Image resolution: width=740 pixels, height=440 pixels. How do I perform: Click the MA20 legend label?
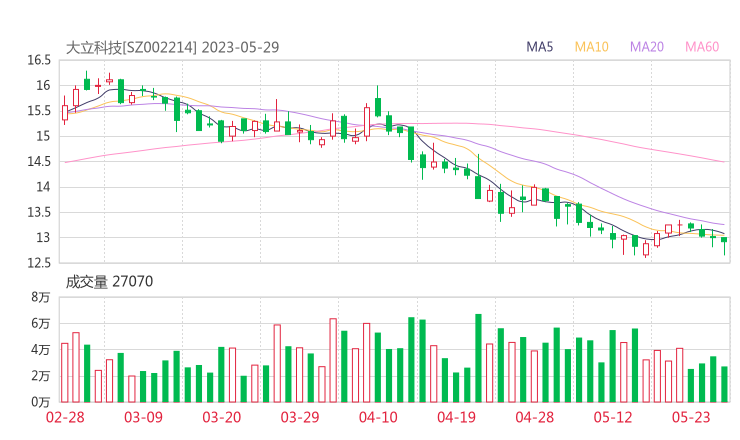647,47
